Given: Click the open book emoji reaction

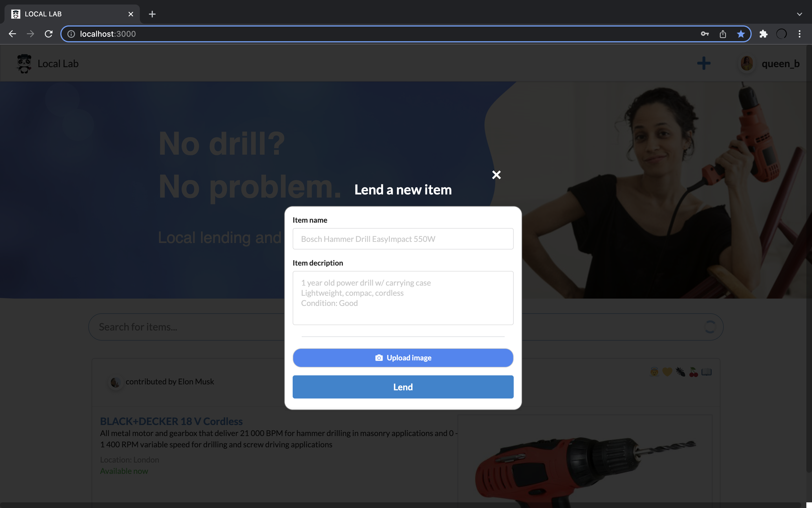Looking at the screenshot, I should click(706, 372).
